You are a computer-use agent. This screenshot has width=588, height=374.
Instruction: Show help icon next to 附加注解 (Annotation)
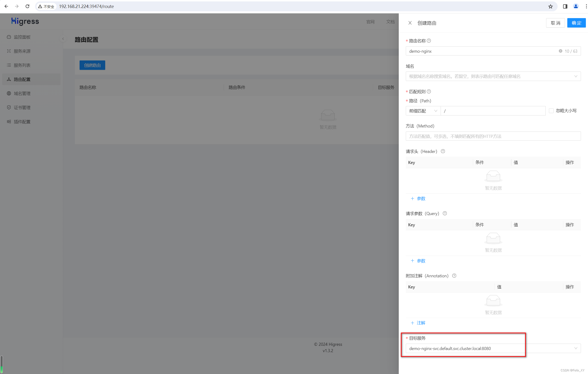click(454, 276)
